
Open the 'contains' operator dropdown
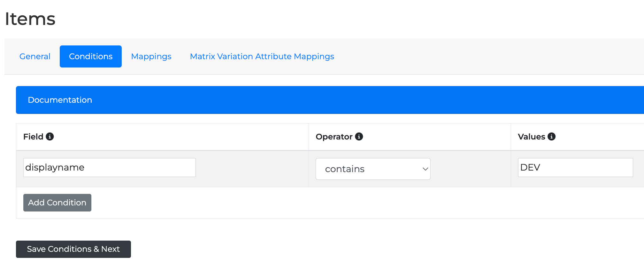point(367,169)
